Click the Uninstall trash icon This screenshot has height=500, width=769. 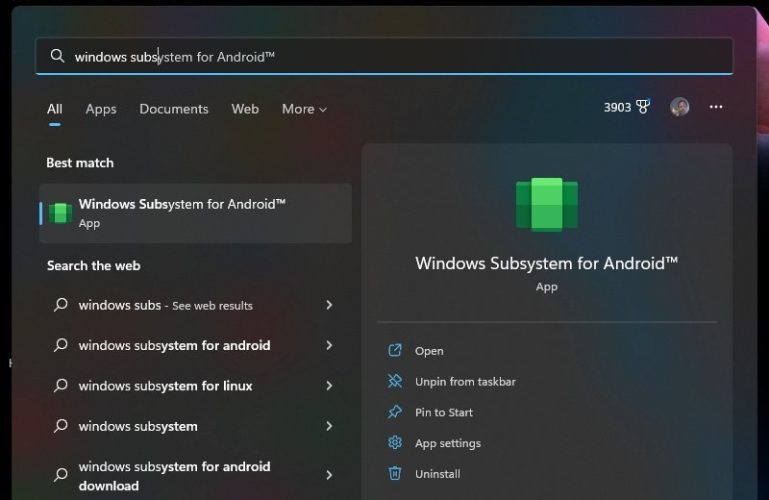(x=395, y=474)
